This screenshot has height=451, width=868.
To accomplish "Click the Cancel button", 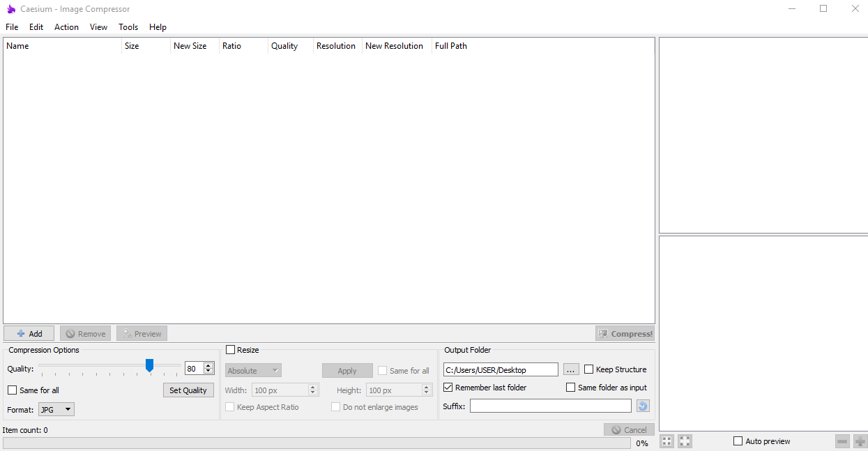I will [x=629, y=430].
